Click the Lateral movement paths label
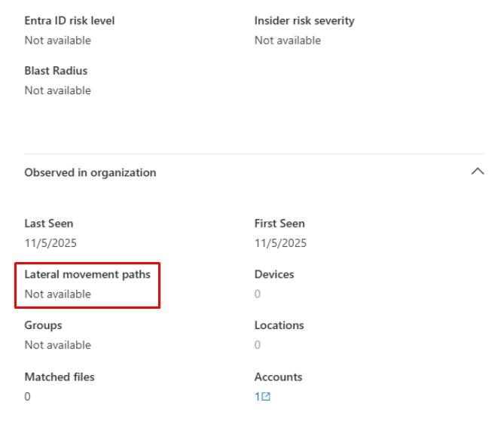This screenshot has width=504, height=430. coord(87,274)
